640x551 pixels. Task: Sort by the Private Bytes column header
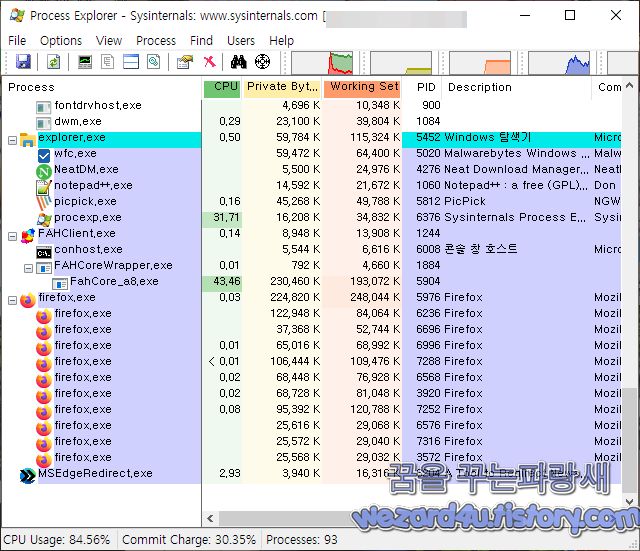click(x=282, y=87)
